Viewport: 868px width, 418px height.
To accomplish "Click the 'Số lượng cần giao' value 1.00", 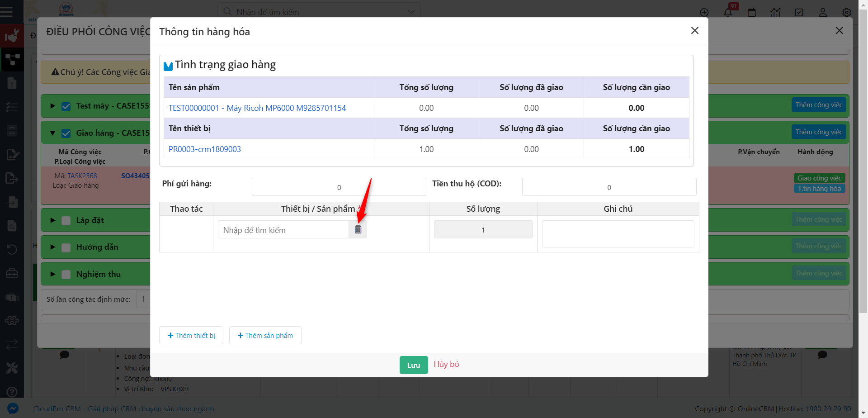I will click(637, 149).
